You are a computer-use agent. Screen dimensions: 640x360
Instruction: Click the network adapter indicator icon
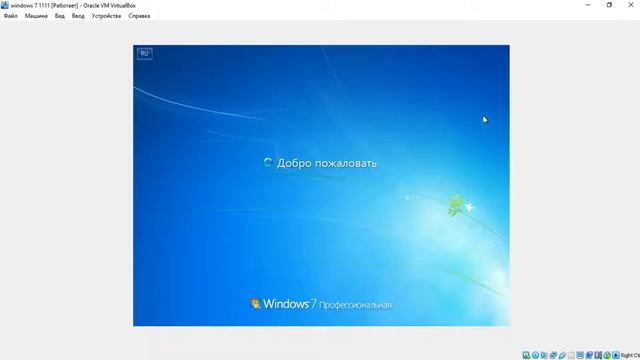pyautogui.click(x=553, y=355)
